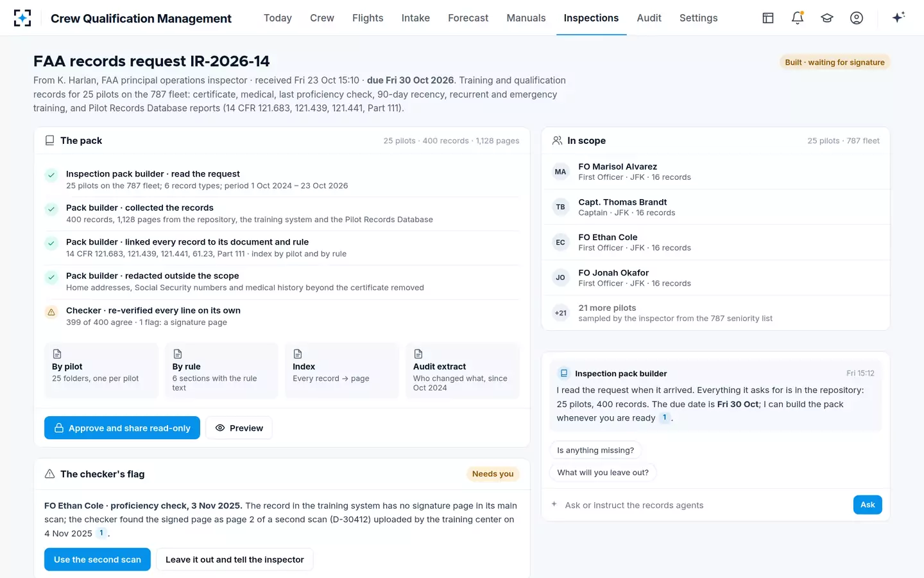This screenshot has height=578, width=924.
Task: Open the Crew tab
Action: click(x=322, y=18)
